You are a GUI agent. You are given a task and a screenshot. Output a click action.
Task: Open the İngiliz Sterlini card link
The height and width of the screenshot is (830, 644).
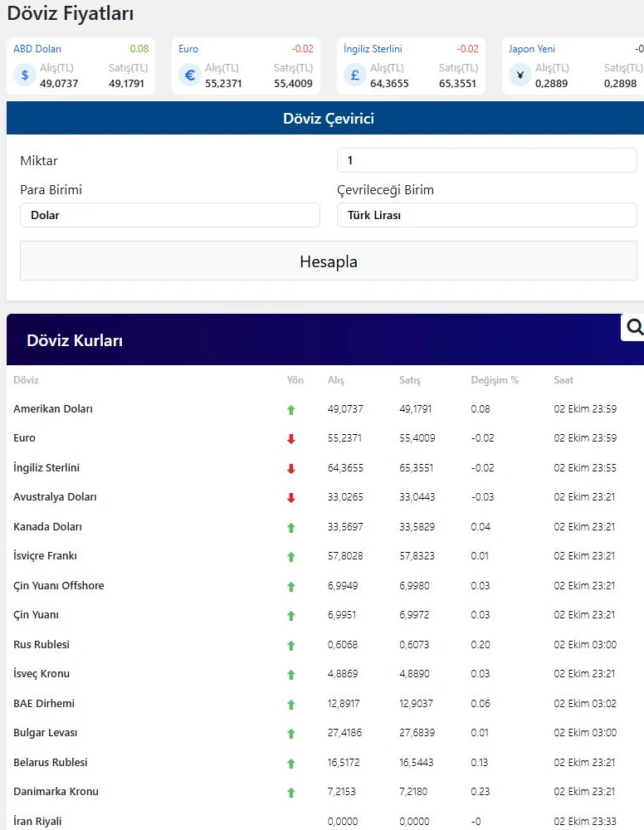click(x=373, y=49)
